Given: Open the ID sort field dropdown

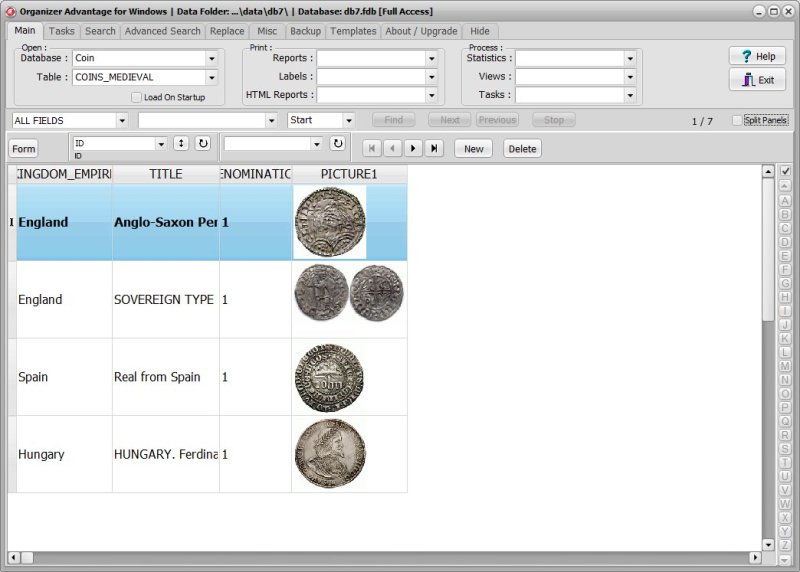Looking at the screenshot, I should coord(161,144).
